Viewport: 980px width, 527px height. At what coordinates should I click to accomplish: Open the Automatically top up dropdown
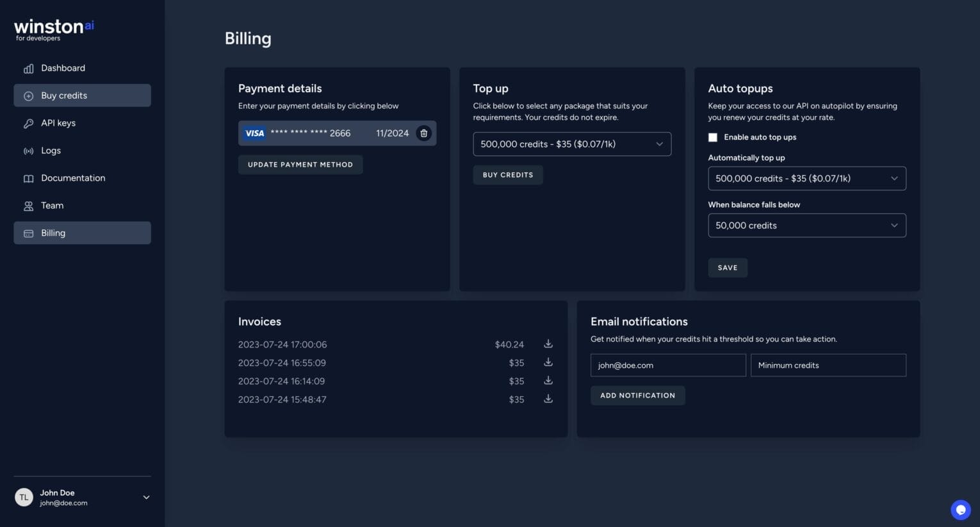[806, 178]
